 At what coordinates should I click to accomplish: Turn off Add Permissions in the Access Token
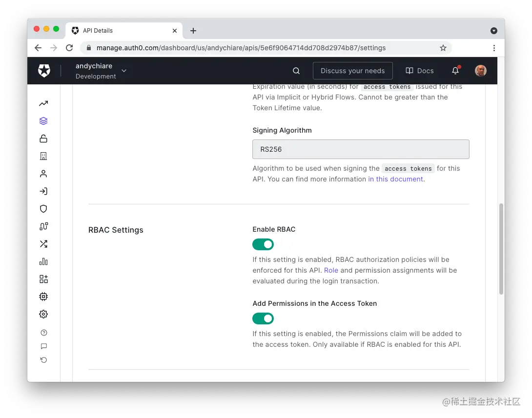coord(263,318)
